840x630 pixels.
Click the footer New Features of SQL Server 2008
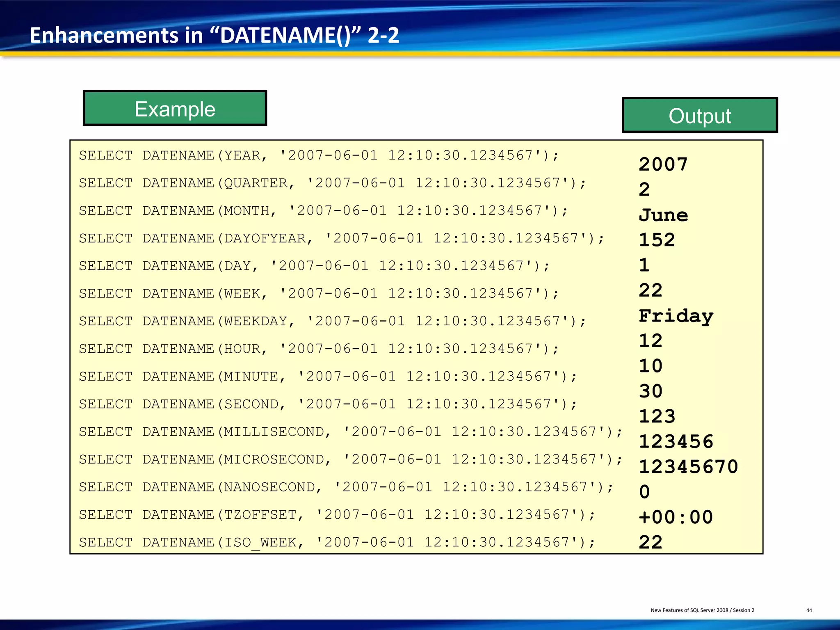point(702,610)
